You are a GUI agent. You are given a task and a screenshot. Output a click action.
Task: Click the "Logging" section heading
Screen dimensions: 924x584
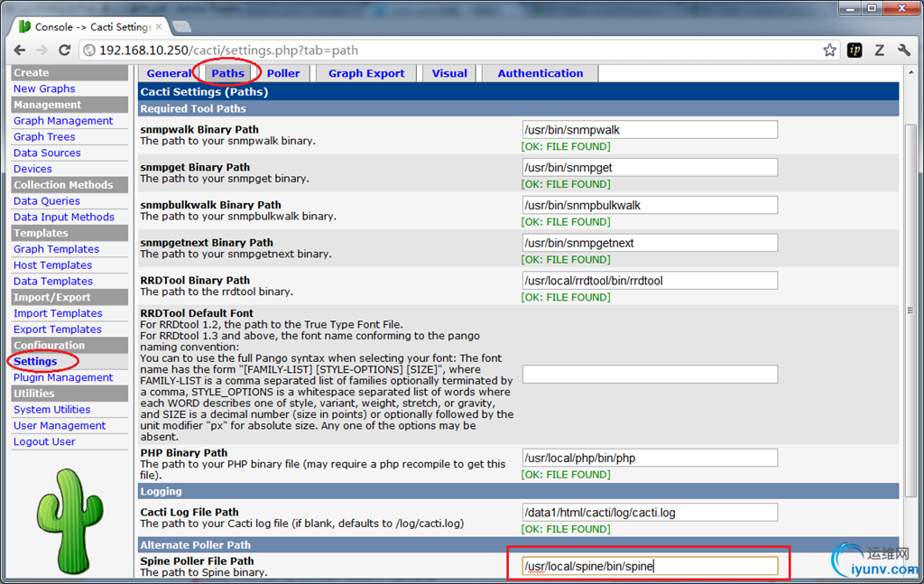pos(161,491)
